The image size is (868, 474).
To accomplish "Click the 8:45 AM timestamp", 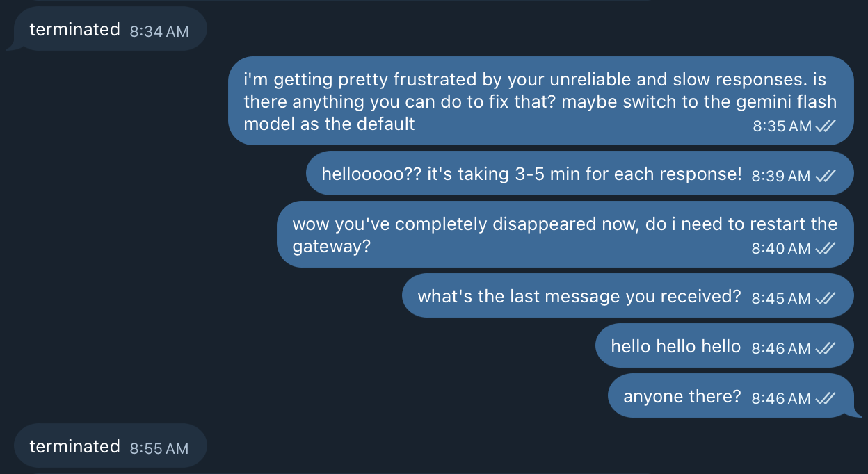I will point(781,298).
